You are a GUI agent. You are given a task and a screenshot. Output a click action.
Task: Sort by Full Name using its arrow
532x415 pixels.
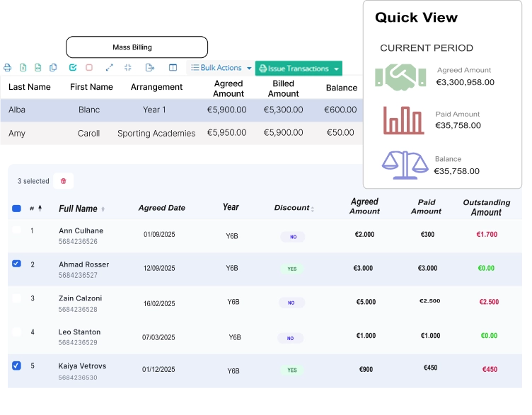click(x=103, y=209)
